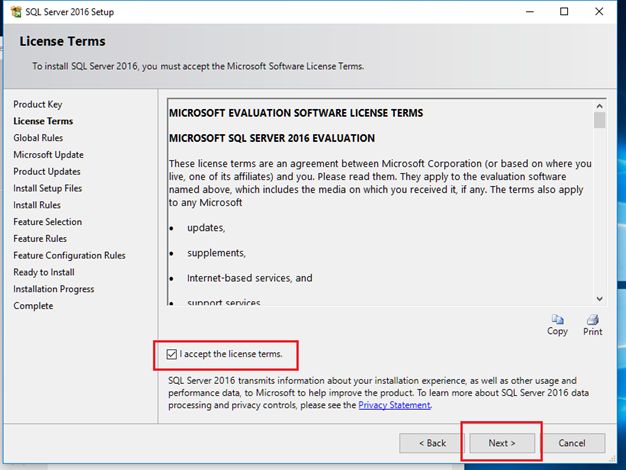The image size is (626, 470).
Task: Close the SQL Server 2016 Setup window
Action: [x=599, y=12]
